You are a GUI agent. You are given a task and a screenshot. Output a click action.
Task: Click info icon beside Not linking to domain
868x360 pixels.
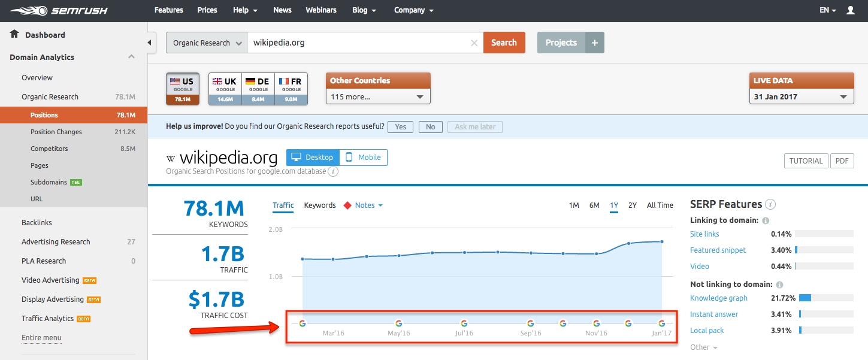[779, 285]
